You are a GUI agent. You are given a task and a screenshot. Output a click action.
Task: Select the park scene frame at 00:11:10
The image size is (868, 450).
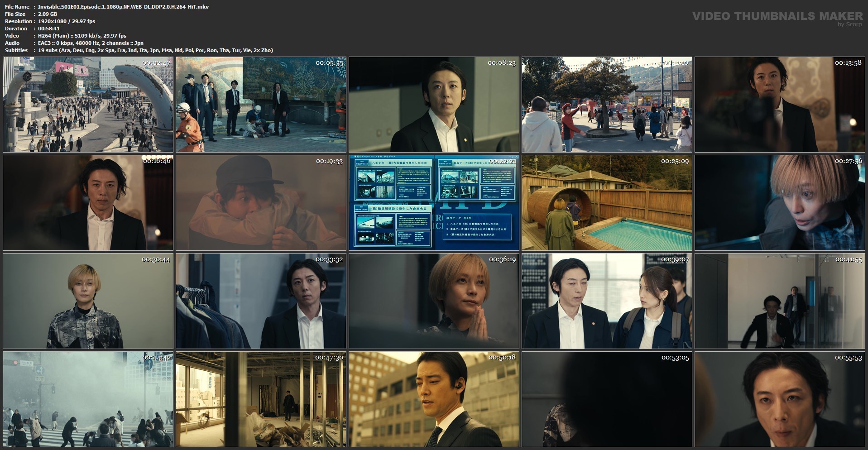pyautogui.click(x=607, y=105)
